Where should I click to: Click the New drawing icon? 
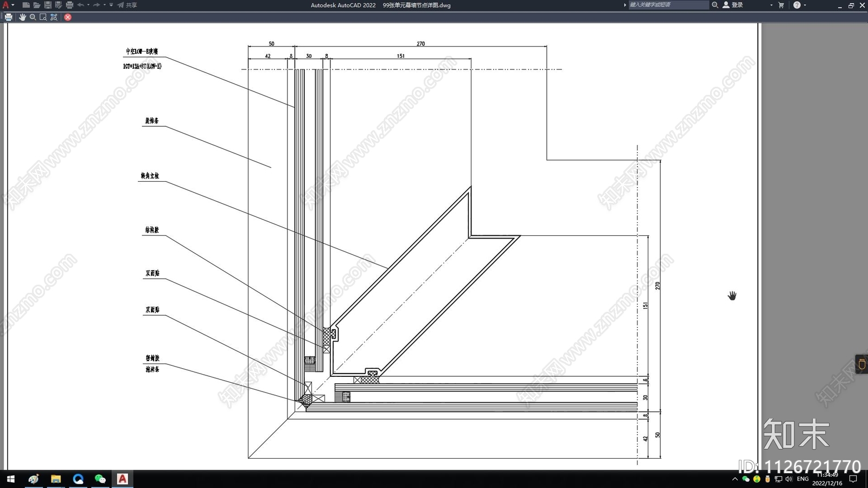25,5
